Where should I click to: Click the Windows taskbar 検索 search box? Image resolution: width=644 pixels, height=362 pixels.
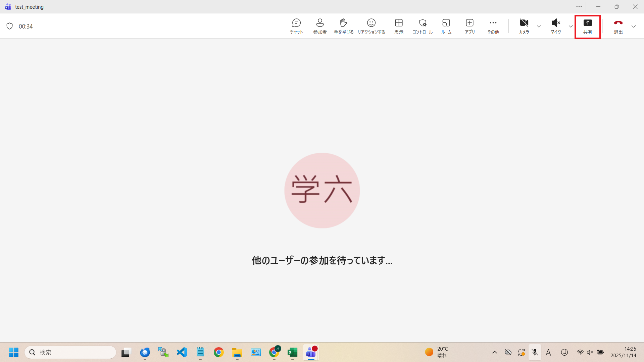click(70, 352)
